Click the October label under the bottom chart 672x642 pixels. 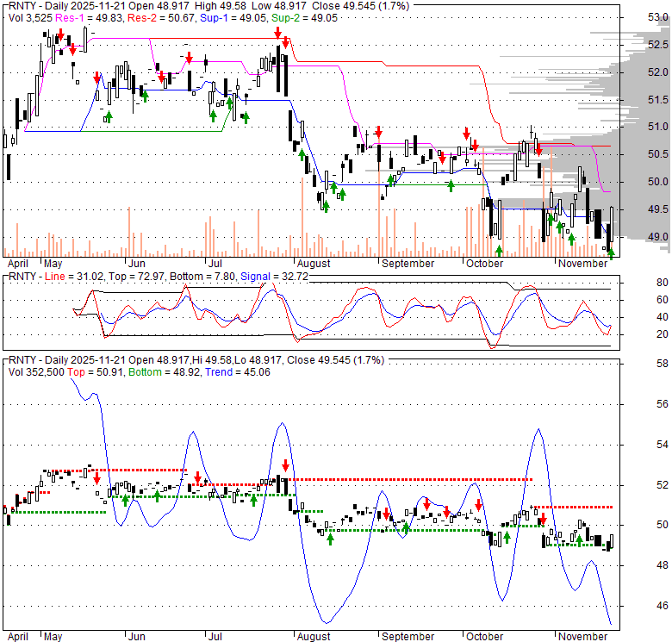(x=485, y=637)
